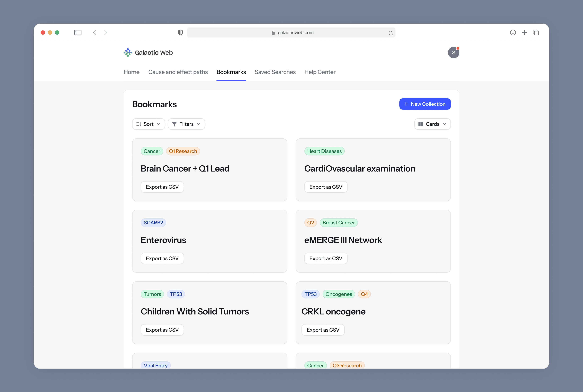583x392 pixels.
Task: Show browser downloads icon
Action: click(x=513, y=33)
